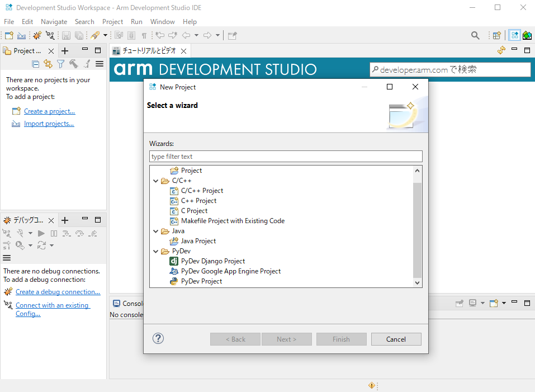Click the wizard list scrollbar thumb
The height and width of the screenshot is (392, 535).
[417, 230]
